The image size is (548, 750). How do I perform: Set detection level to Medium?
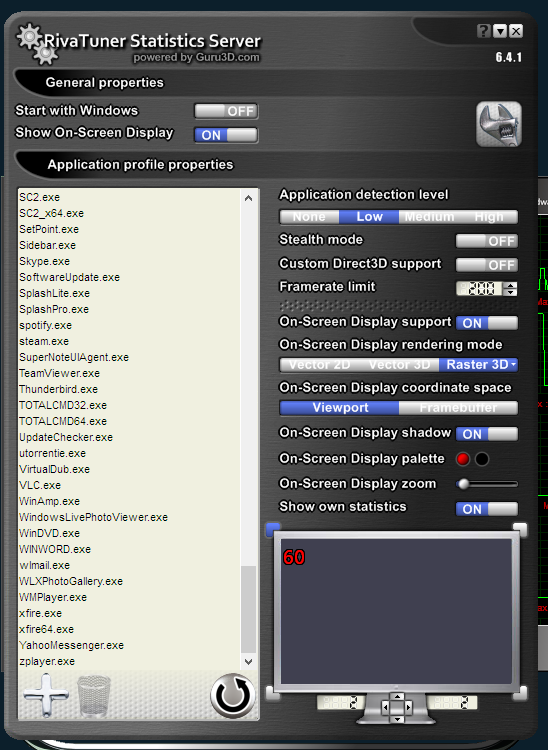click(x=429, y=217)
